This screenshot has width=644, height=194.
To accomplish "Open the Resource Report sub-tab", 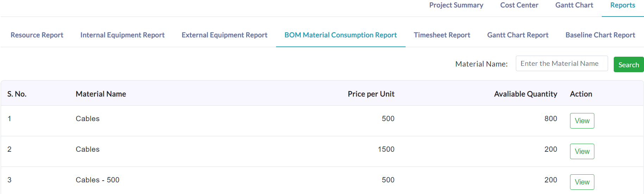I will tap(37, 35).
